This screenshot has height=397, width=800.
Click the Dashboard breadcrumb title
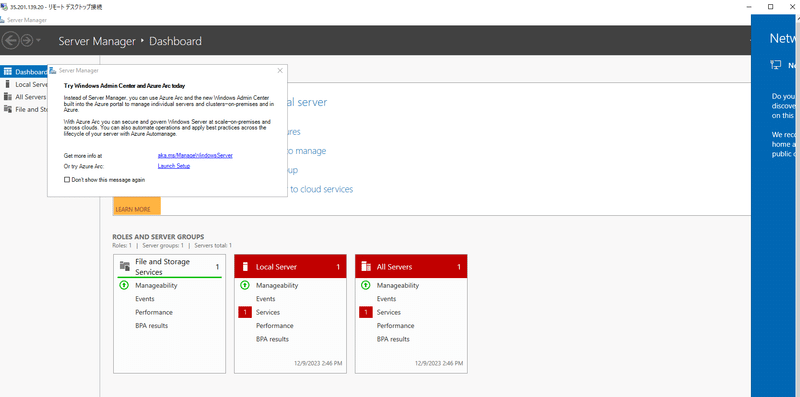pyautogui.click(x=175, y=41)
